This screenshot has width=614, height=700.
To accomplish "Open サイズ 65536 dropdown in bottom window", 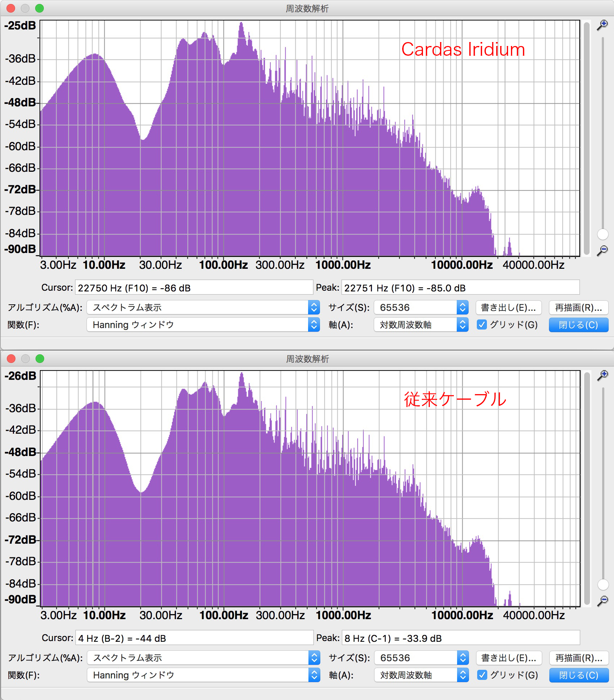I will (422, 658).
